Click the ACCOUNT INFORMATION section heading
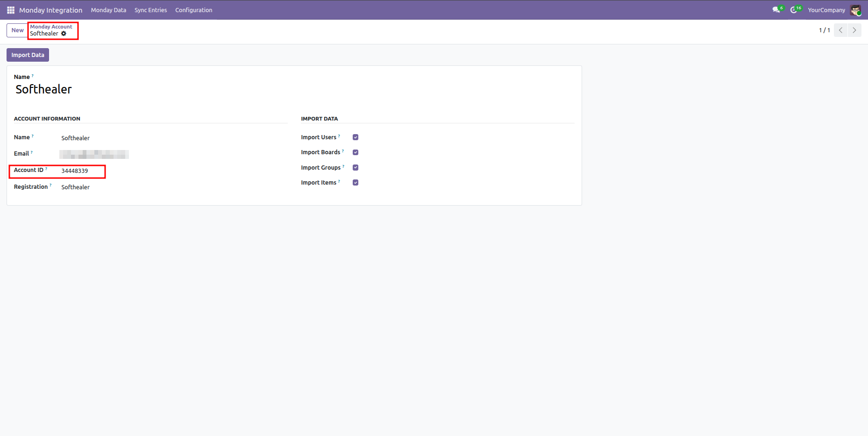The height and width of the screenshot is (436, 868). [47, 119]
